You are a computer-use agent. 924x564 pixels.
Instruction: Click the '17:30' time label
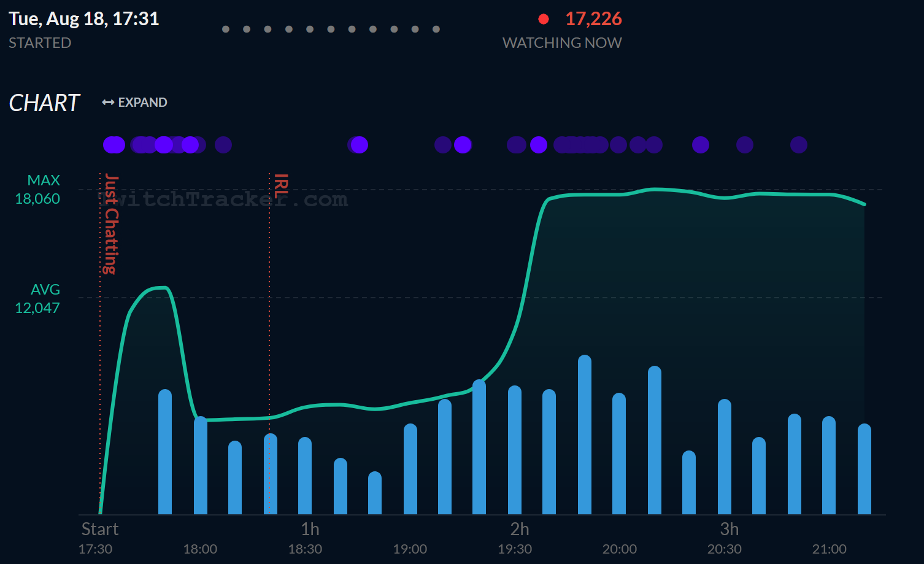(96, 549)
